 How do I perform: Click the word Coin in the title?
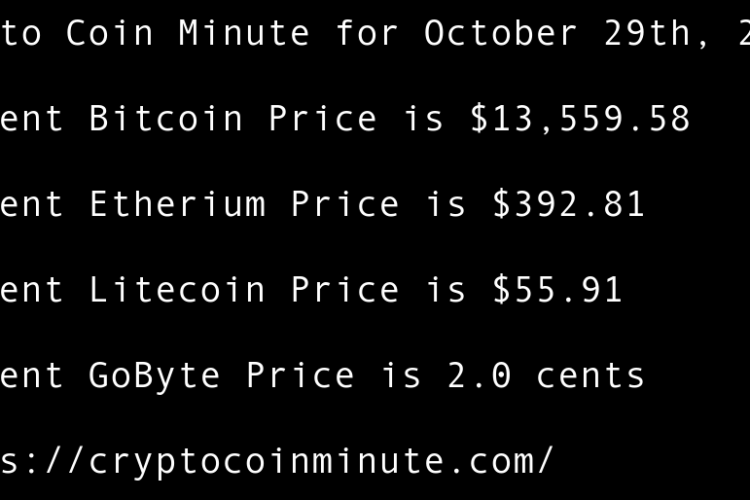tap(110, 33)
